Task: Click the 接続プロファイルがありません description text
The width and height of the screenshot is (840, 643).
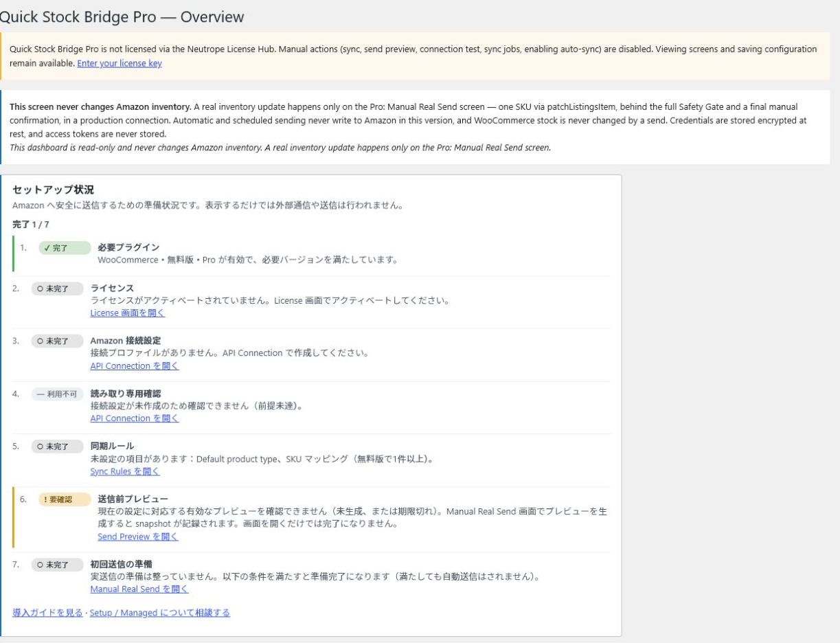Action: (230, 353)
